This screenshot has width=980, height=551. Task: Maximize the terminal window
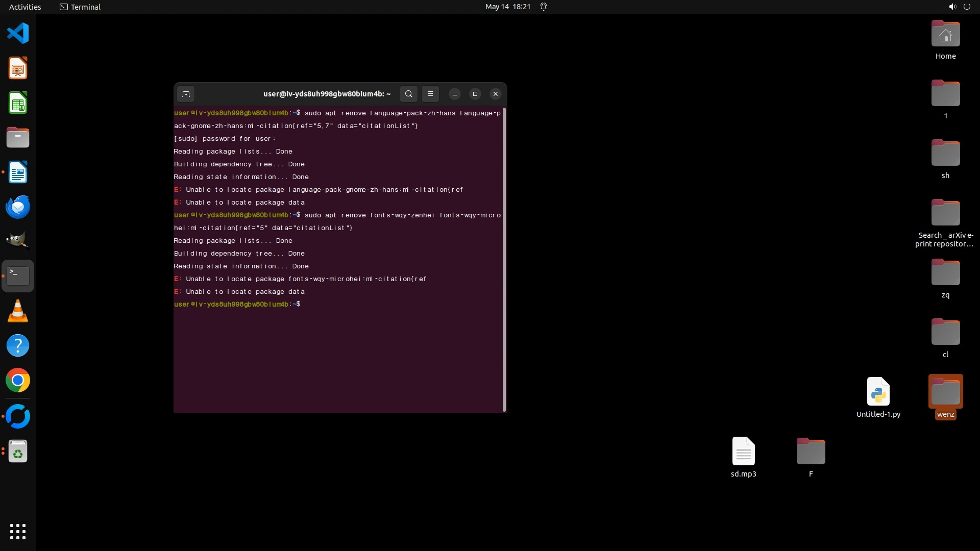tap(475, 94)
